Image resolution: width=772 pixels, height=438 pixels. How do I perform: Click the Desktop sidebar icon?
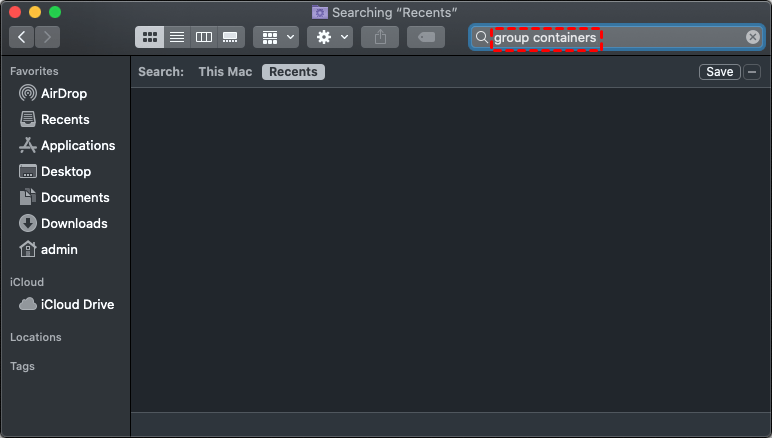tap(28, 171)
